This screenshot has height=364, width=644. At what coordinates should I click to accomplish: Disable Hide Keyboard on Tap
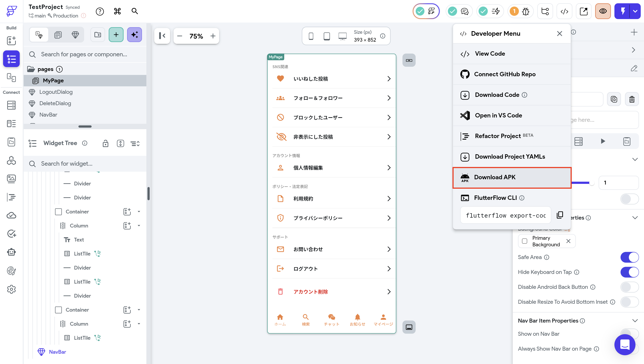[x=629, y=272]
